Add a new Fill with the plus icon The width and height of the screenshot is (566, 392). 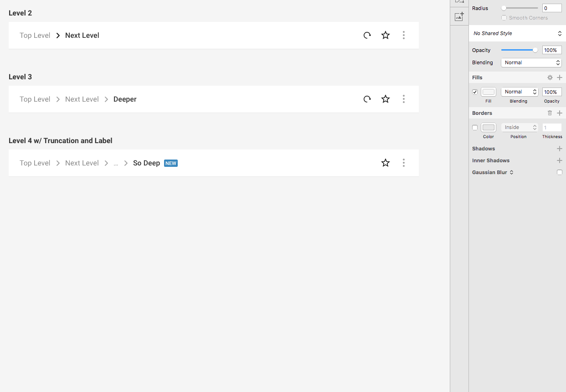point(560,77)
